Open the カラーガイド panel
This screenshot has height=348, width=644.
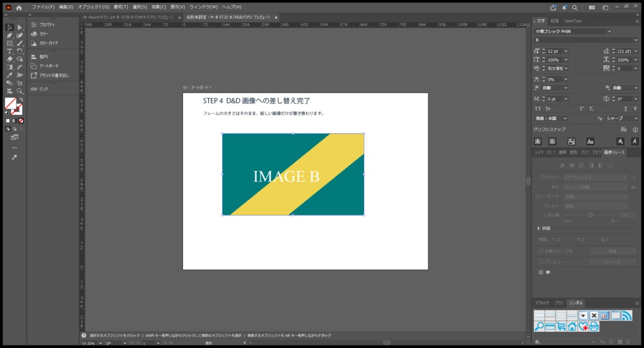click(45, 43)
